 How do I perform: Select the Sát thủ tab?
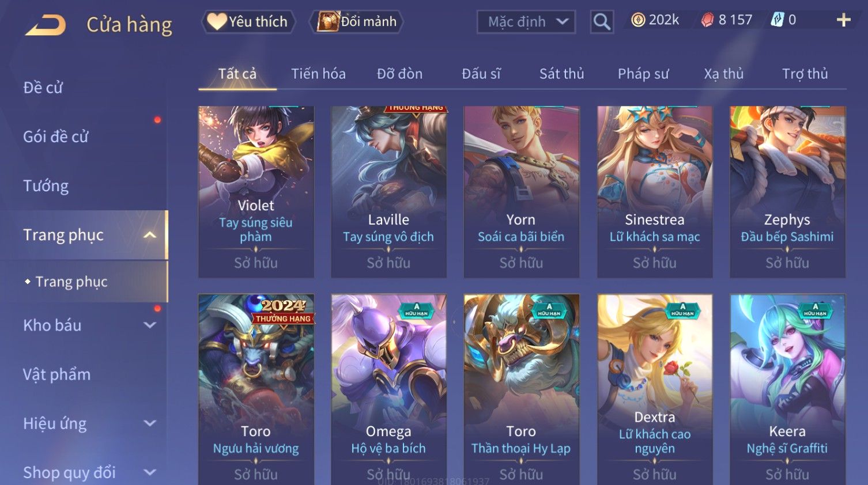click(561, 74)
